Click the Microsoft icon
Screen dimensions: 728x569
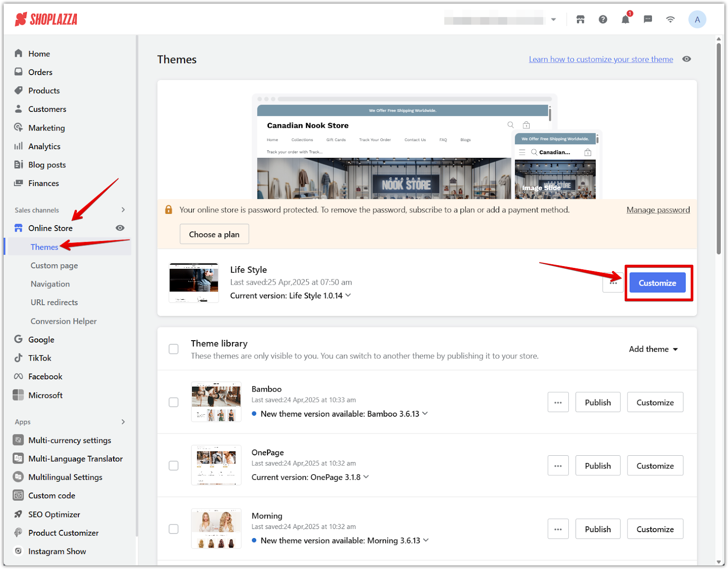(x=18, y=395)
